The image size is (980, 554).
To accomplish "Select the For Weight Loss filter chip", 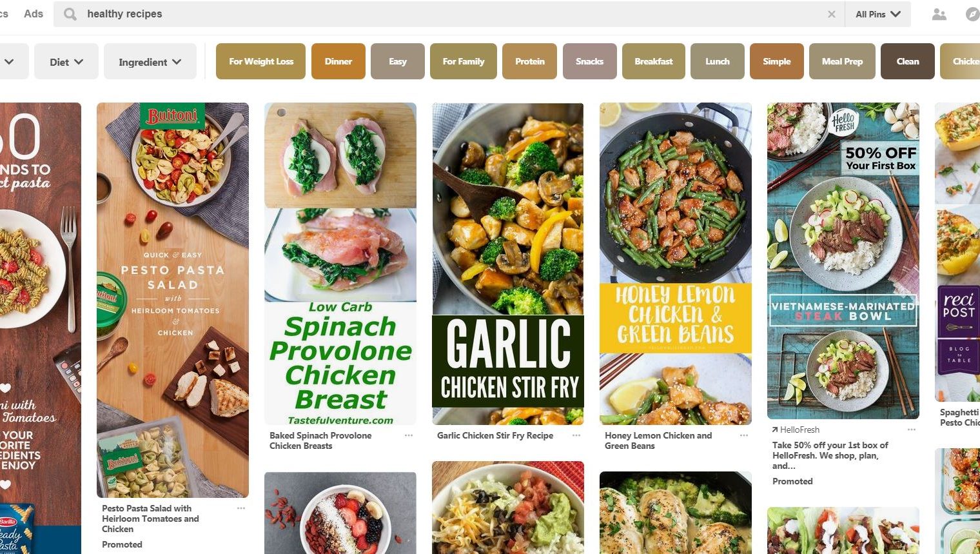I will point(260,61).
